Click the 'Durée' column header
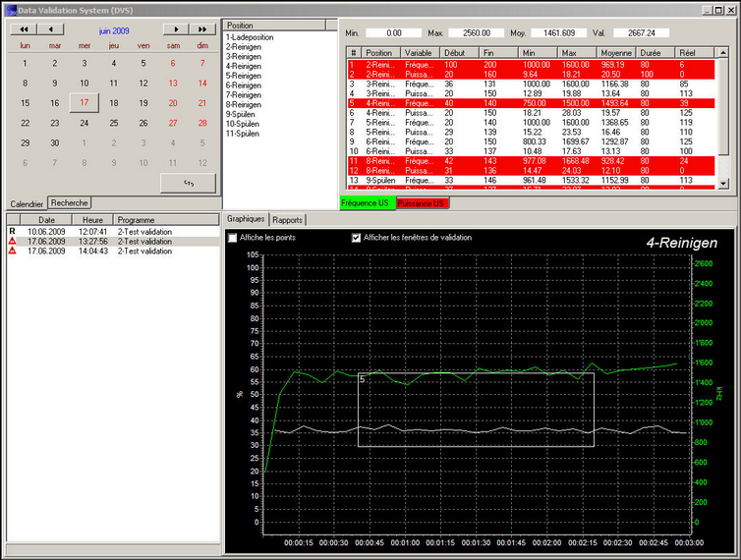This screenshot has width=741, height=560. 655,52
